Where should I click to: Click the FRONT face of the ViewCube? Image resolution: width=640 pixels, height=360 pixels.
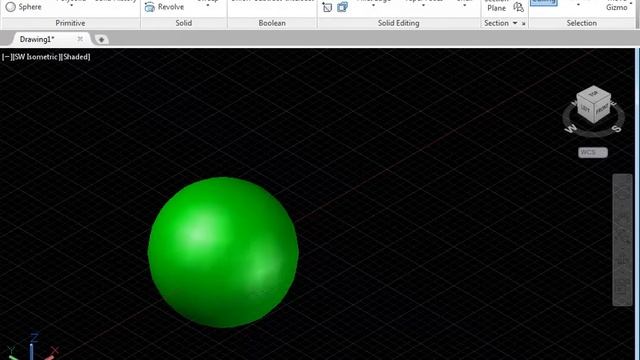point(602,109)
